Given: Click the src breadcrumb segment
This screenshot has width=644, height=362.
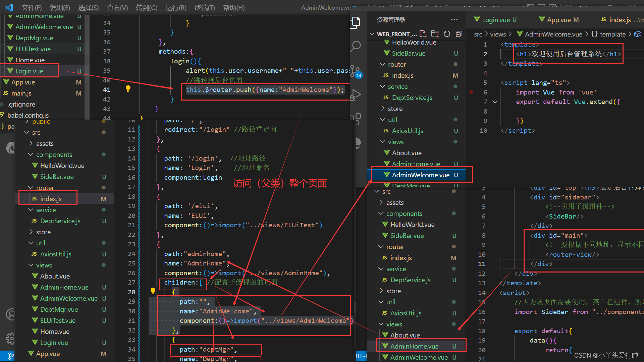Looking at the screenshot, I should 478,34.
